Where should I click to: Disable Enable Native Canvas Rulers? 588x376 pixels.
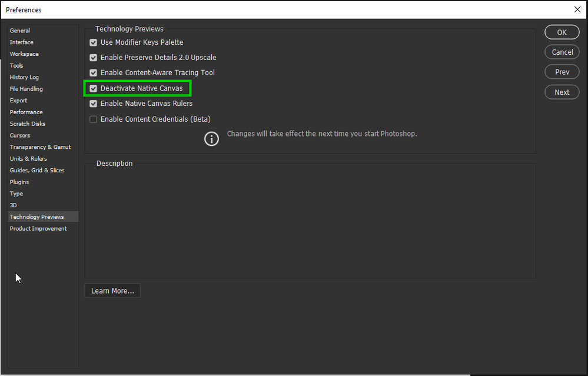click(x=93, y=104)
